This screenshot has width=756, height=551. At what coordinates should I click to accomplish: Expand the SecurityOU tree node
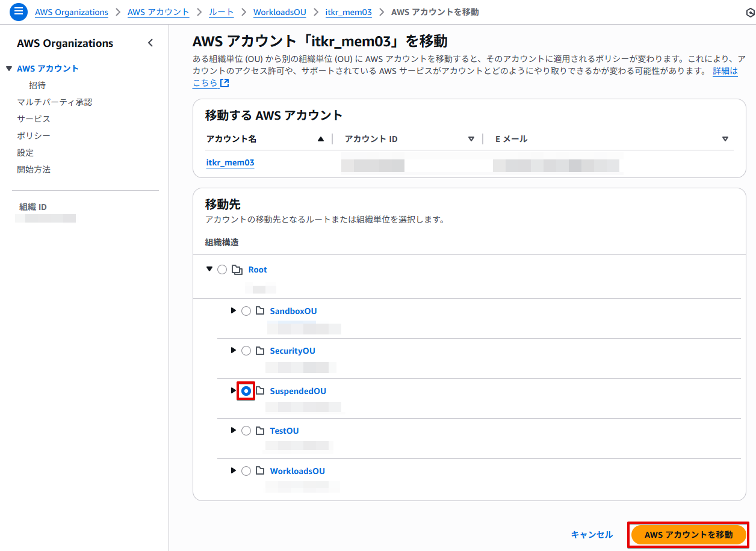[x=234, y=351]
